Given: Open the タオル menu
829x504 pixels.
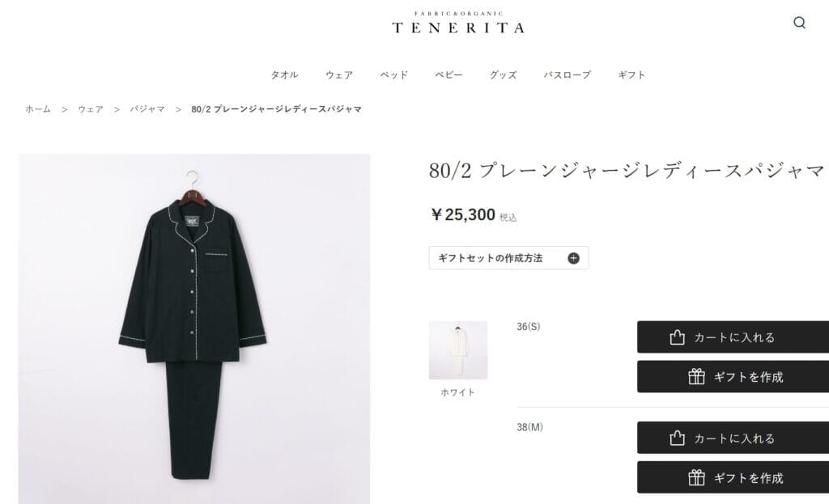Looking at the screenshot, I should point(284,75).
